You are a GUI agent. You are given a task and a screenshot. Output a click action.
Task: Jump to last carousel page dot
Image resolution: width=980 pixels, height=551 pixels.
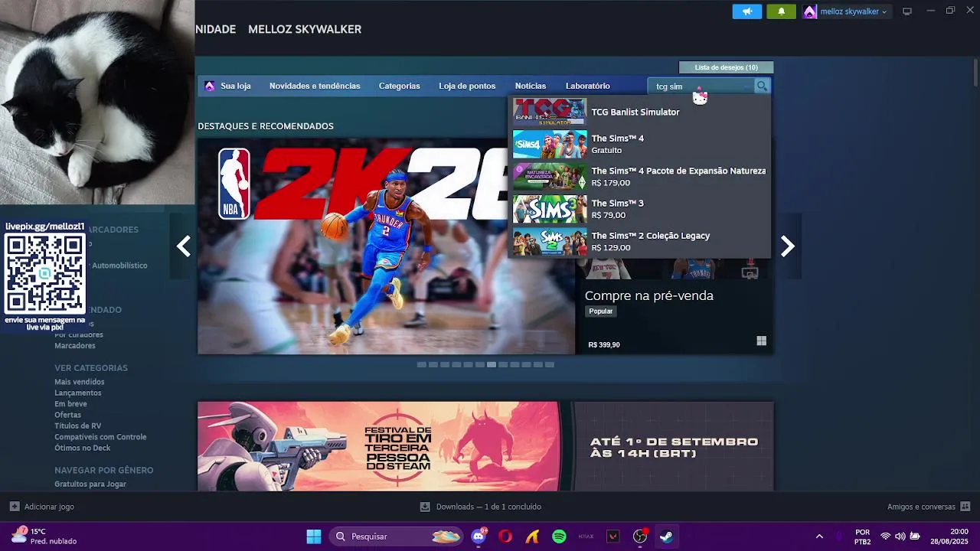tap(550, 365)
